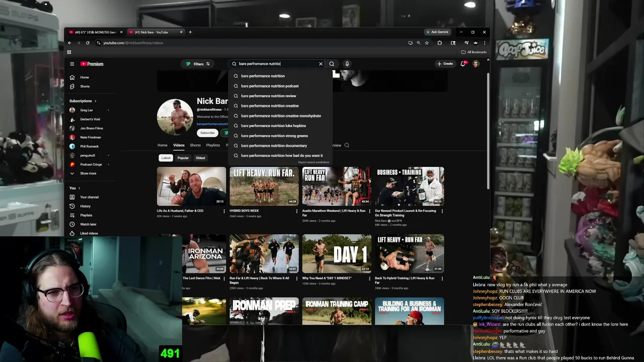Select suggestion 'bare performance nutrition luke hopkins'

280,126
